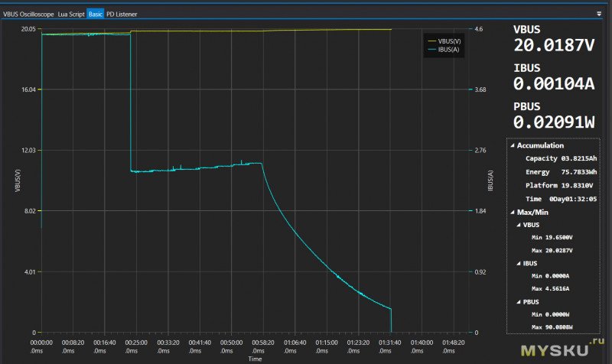The width and height of the screenshot is (612, 364).
Task: Switch to the PD Listener tab
Action: (122, 14)
